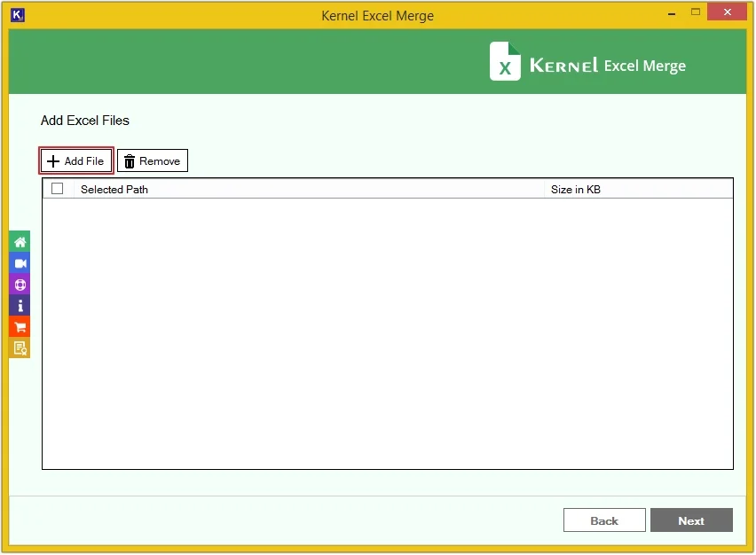Click the Remove button with trash icon
Image resolution: width=756 pixels, height=555 pixels.
pyautogui.click(x=153, y=160)
